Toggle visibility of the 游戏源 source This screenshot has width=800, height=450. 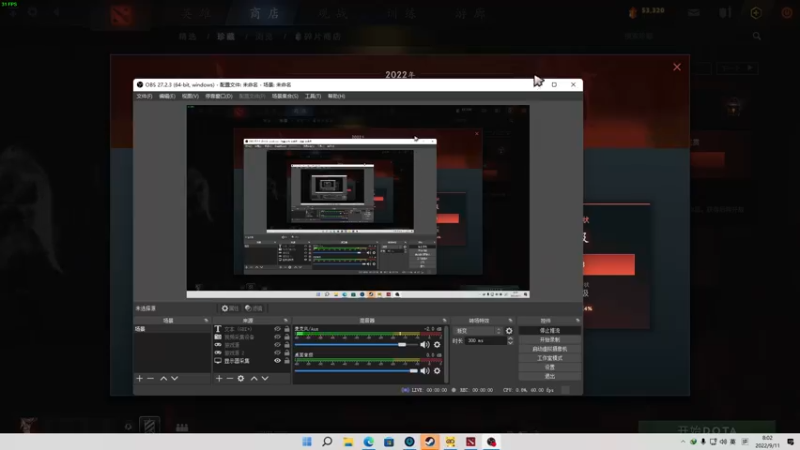[278, 345]
